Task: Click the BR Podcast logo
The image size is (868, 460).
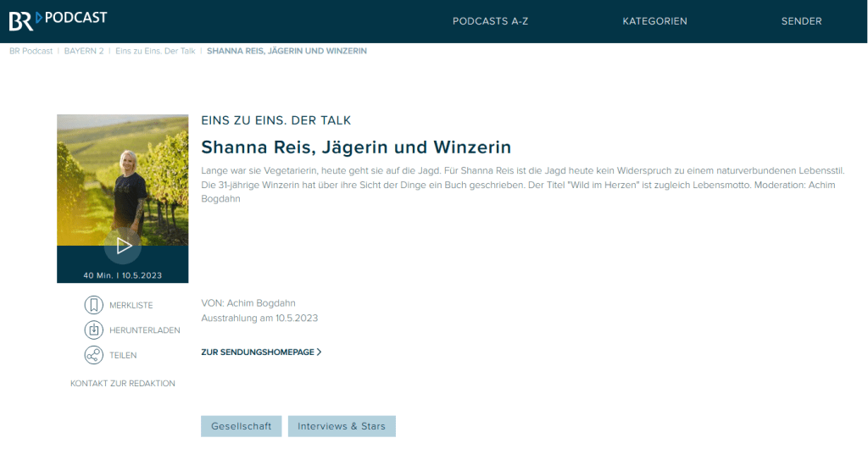Action: [58, 20]
